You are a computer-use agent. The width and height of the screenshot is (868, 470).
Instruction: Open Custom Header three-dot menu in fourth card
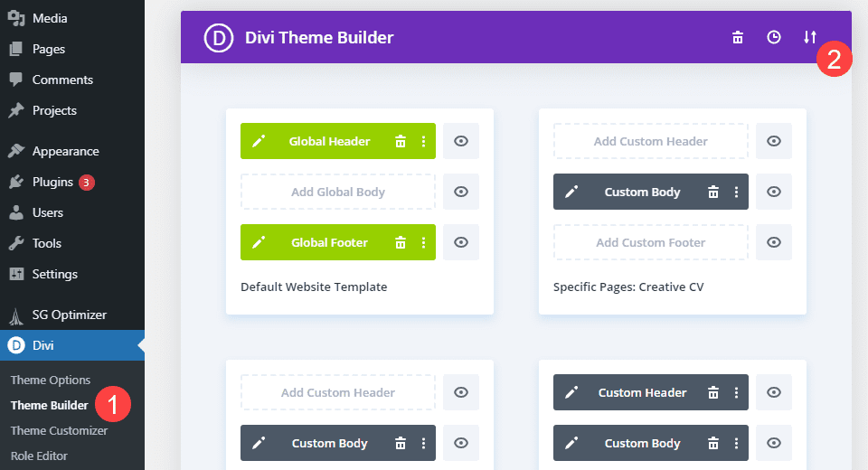point(736,392)
